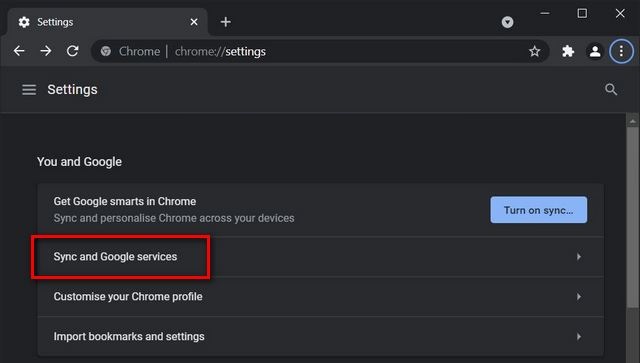640x363 pixels.
Task: Go back to the previous page
Action: point(19,51)
